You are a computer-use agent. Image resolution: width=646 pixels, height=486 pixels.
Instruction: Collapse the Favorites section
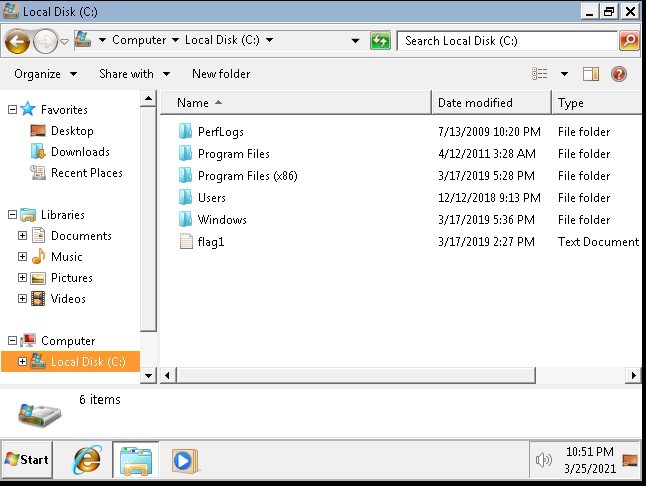(12, 110)
